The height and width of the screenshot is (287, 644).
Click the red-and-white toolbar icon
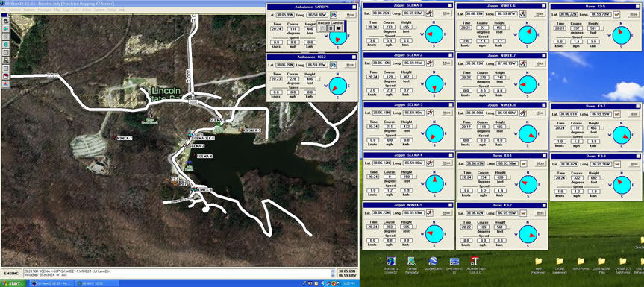tap(6, 76)
